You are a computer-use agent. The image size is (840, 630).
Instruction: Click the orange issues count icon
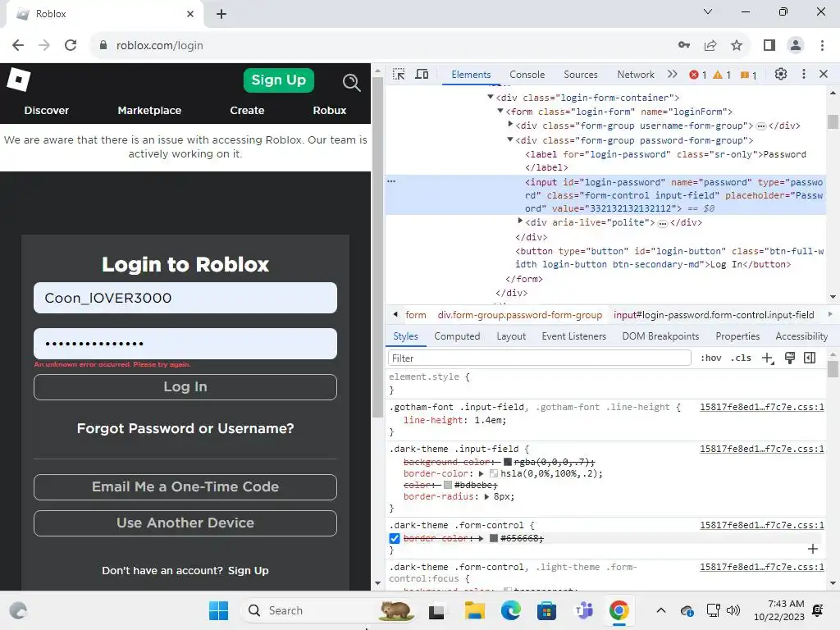pos(744,75)
